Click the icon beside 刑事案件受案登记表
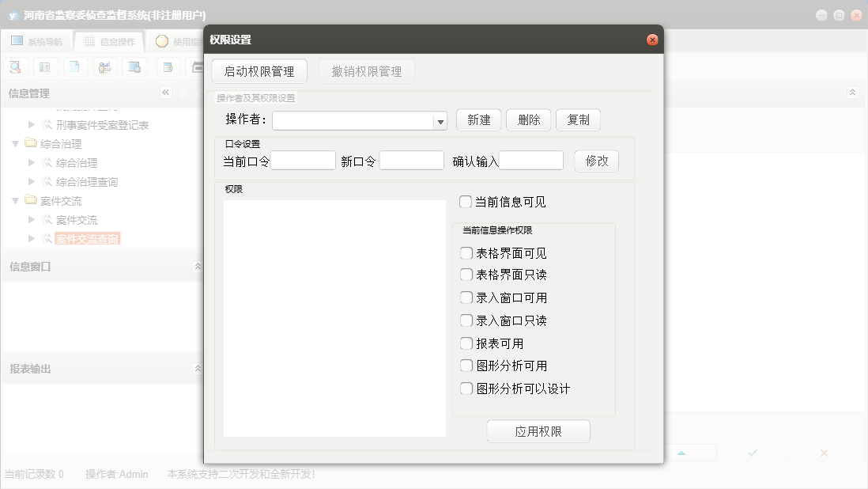The height and width of the screenshot is (489, 868). point(47,124)
